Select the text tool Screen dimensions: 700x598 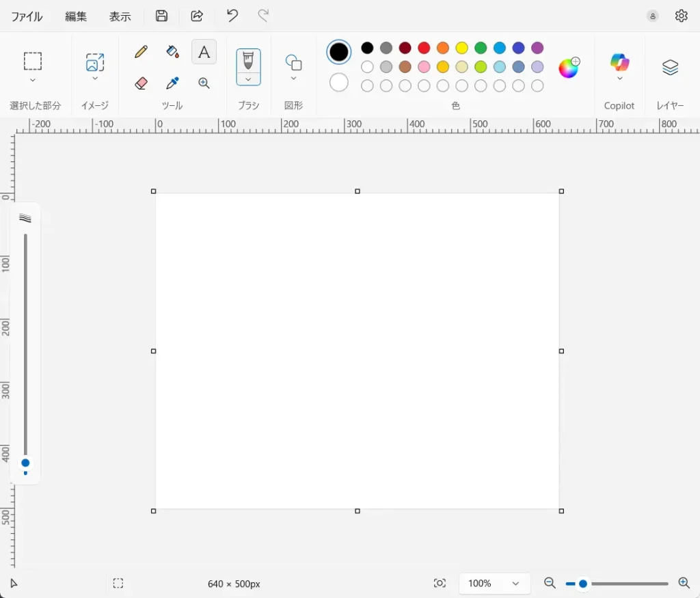pyautogui.click(x=204, y=52)
